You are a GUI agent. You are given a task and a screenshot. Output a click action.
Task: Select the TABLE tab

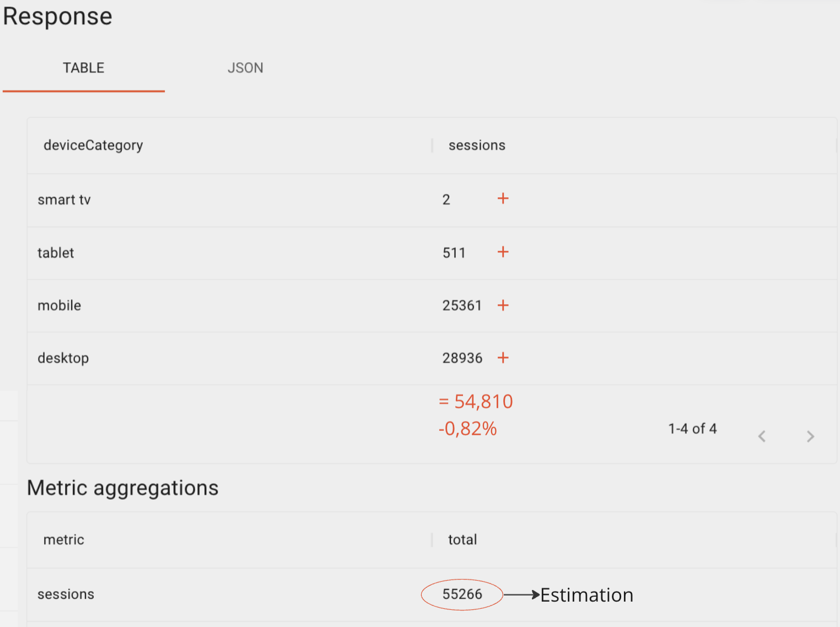click(84, 68)
